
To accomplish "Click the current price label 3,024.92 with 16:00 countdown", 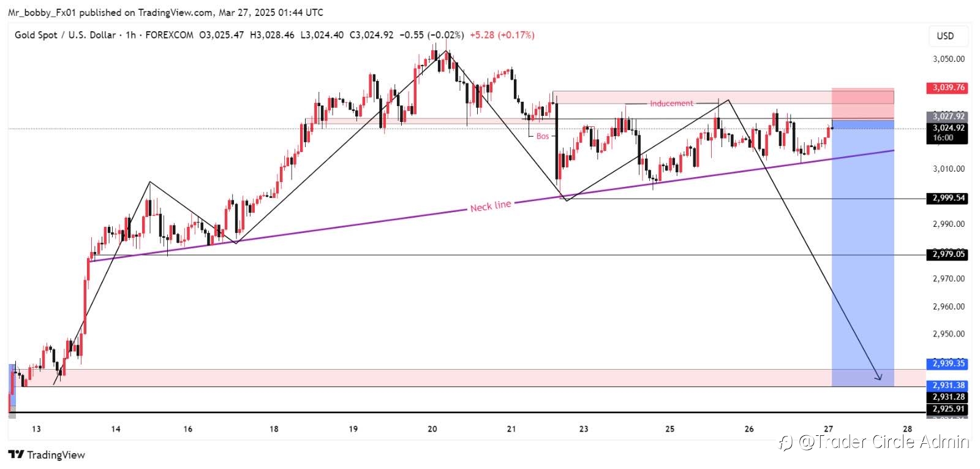I will [x=948, y=133].
